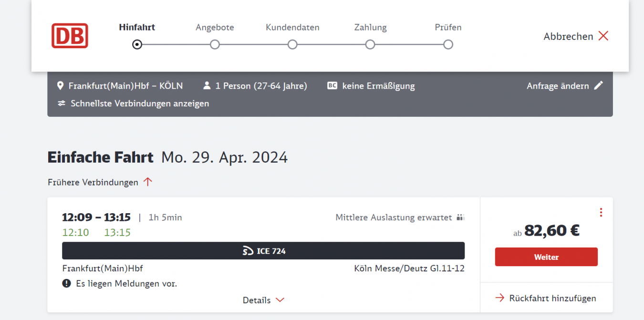Expand the connection Details chevron
This screenshot has width=644, height=320.
tap(280, 300)
